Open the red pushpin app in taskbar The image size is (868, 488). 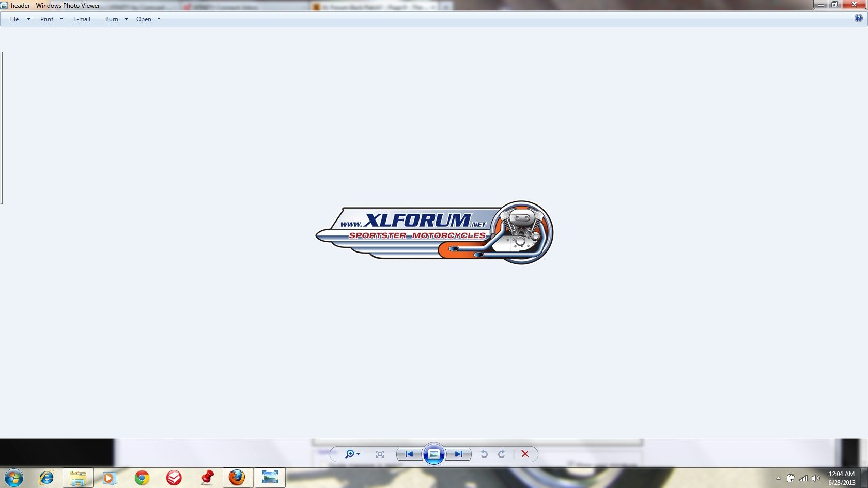[207, 478]
